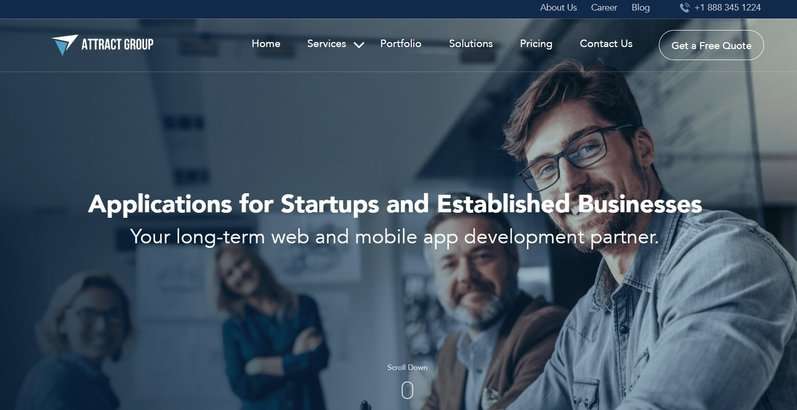The height and width of the screenshot is (410, 797).
Task: Select the Applications for Startups headline
Action: pyautogui.click(x=395, y=205)
